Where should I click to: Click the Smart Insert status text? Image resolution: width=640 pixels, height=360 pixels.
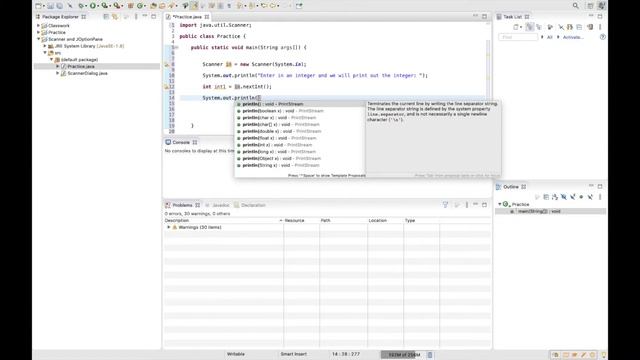click(x=293, y=354)
